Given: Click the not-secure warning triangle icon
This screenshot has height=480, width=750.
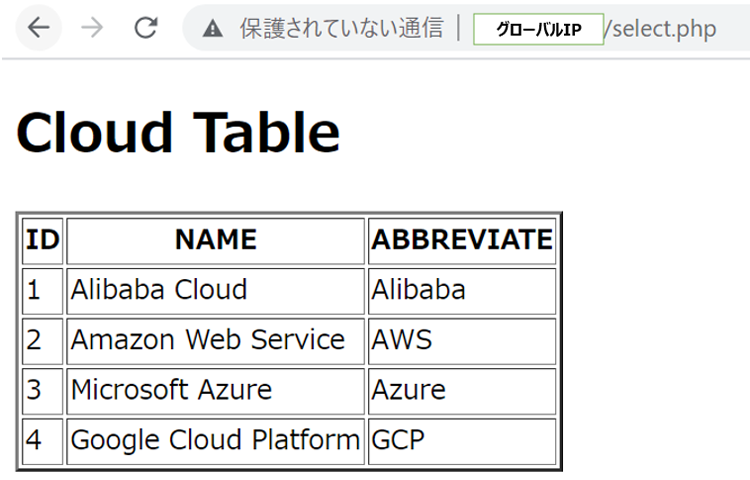Looking at the screenshot, I should point(212,29).
